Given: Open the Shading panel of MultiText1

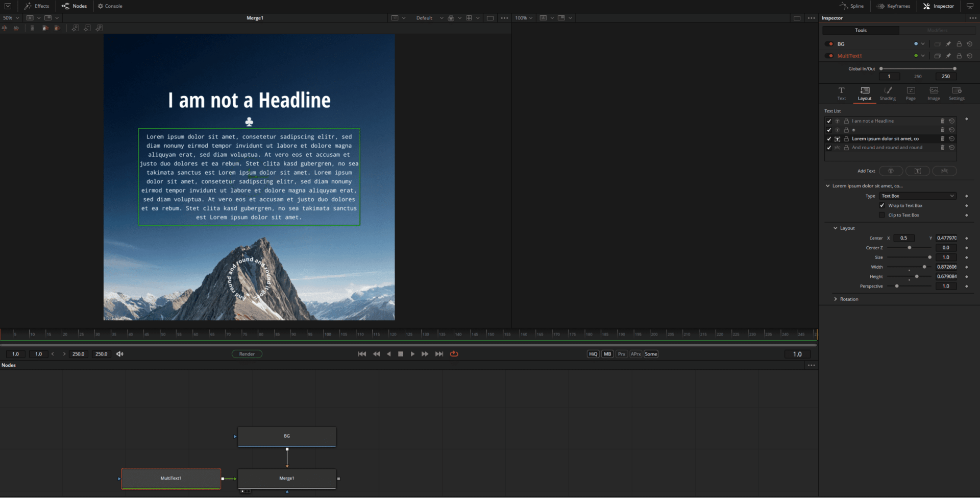Looking at the screenshot, I should pos(888,93).
